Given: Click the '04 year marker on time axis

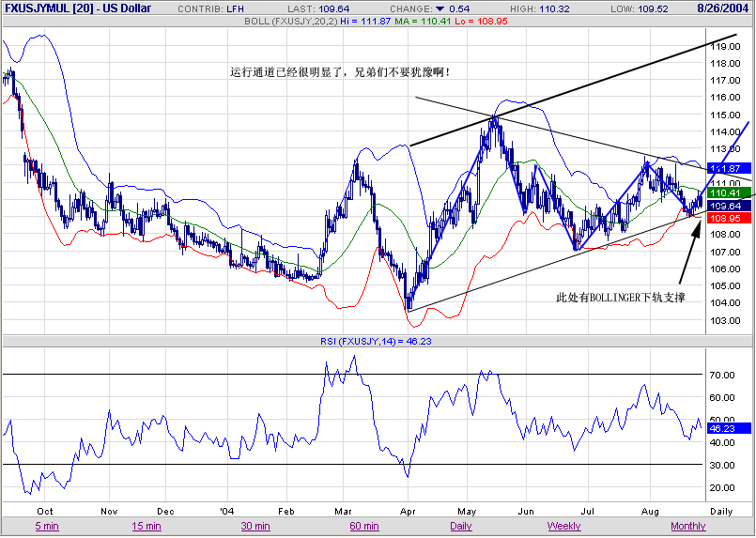Looking at the screenshot, I should [226, 512].
